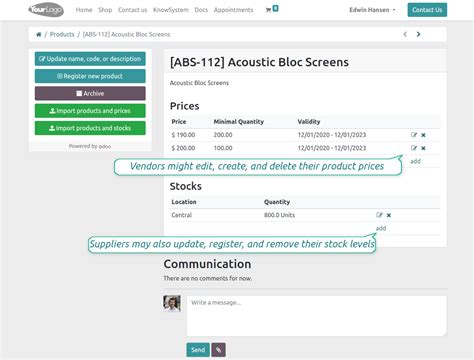Open the Appointments menu item

click(233, 10)
